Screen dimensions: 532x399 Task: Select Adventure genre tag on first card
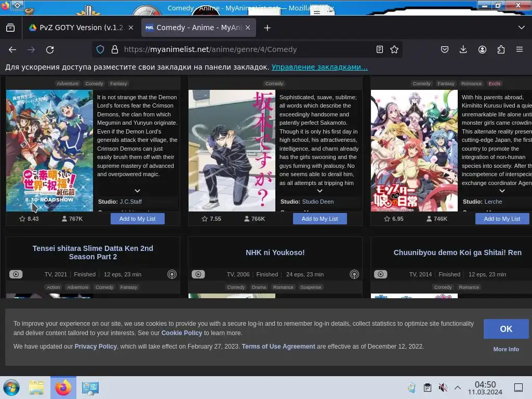click(x=68, y=84)
